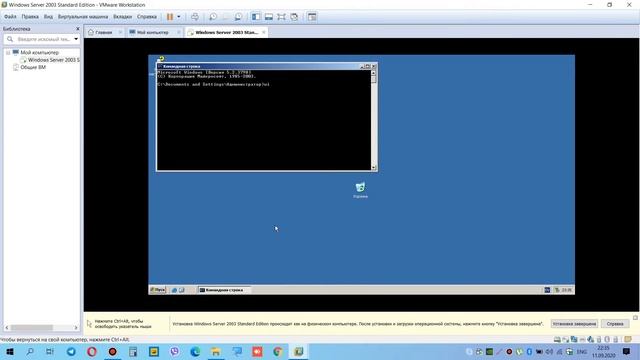Click library scrollbar left arrow
This screenshot has width=640, height=360.
click(x=7, y=328)
